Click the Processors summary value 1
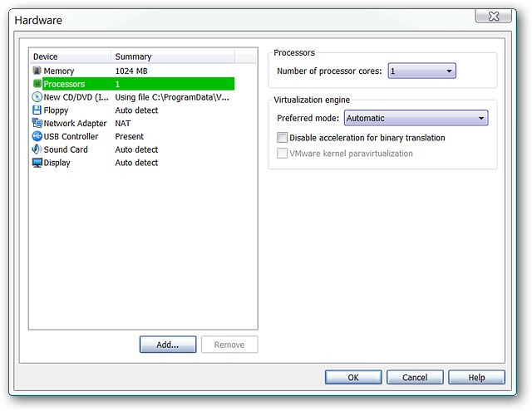Image resolution: width=532 pixels, height=411 pixels. [x=117, y=84]
